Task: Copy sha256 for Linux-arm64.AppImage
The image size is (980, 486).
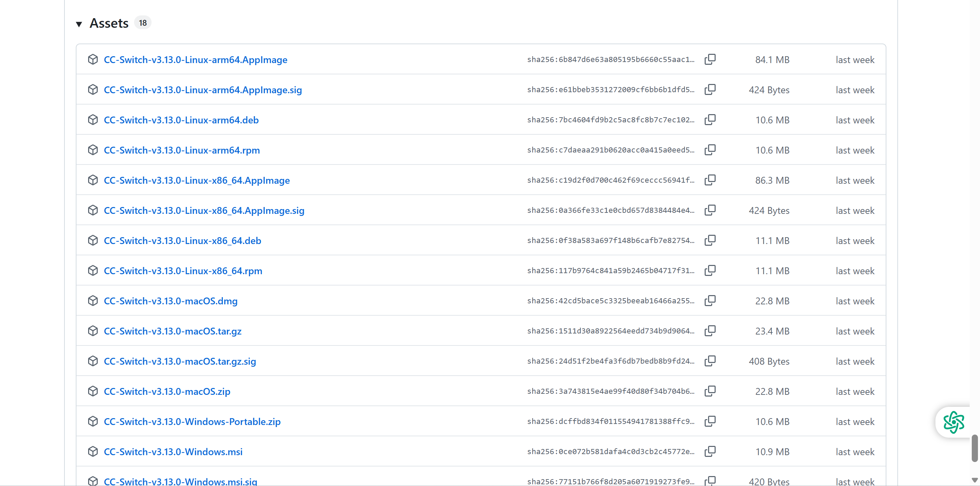Action: (710, 59)
